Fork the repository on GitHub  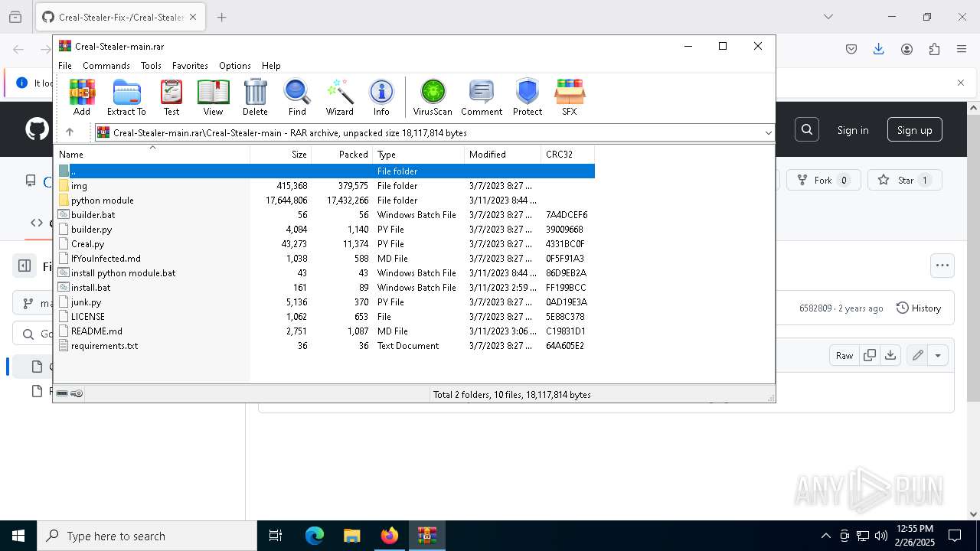pyautogui.click(x=824, y=180)
